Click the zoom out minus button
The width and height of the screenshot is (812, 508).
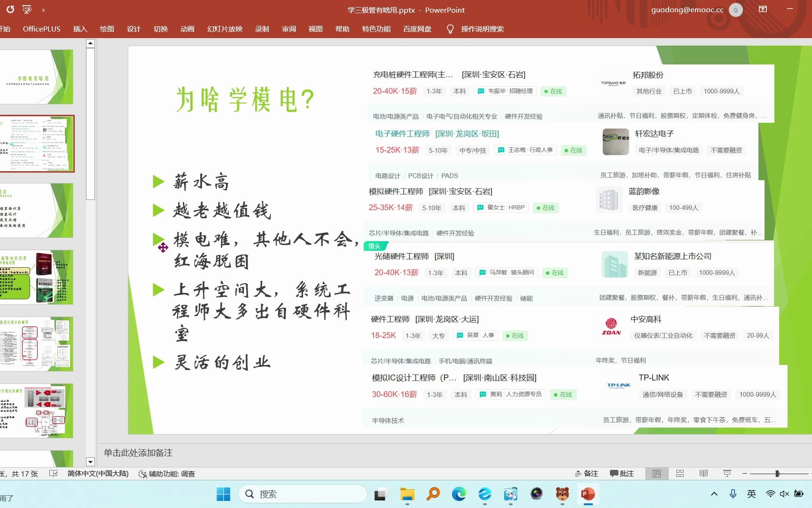[744, 474]
